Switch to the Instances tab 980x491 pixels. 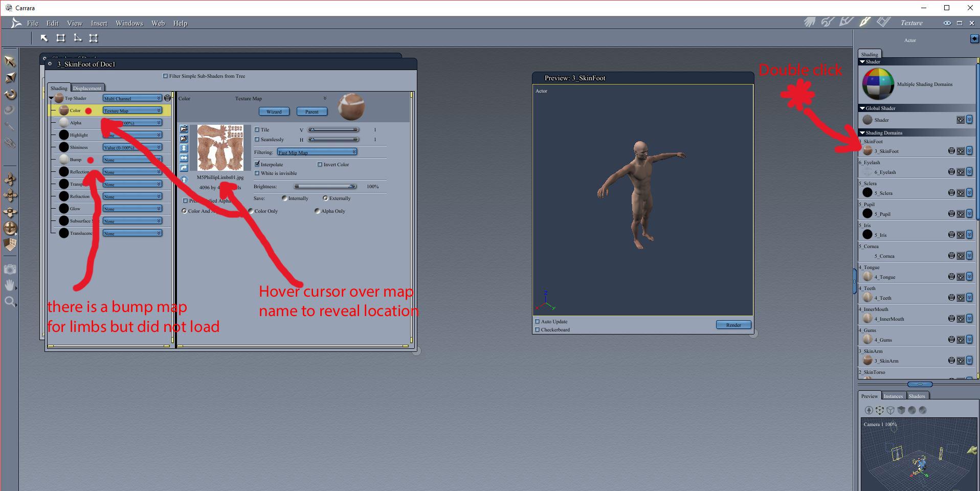point(893,396)
